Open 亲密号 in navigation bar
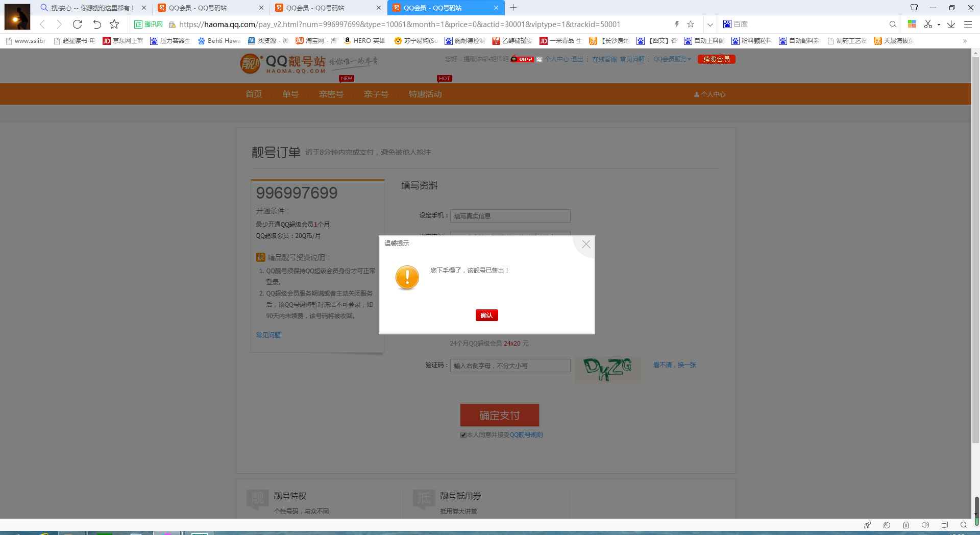 (x=331, y=94)
